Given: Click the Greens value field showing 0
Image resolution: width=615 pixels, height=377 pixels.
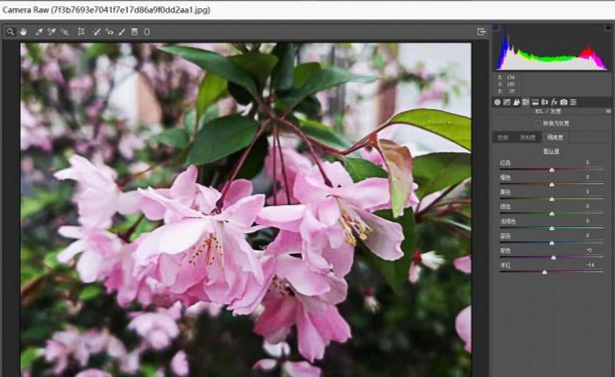Looking at the screenshot, I should tap(588, 206).
